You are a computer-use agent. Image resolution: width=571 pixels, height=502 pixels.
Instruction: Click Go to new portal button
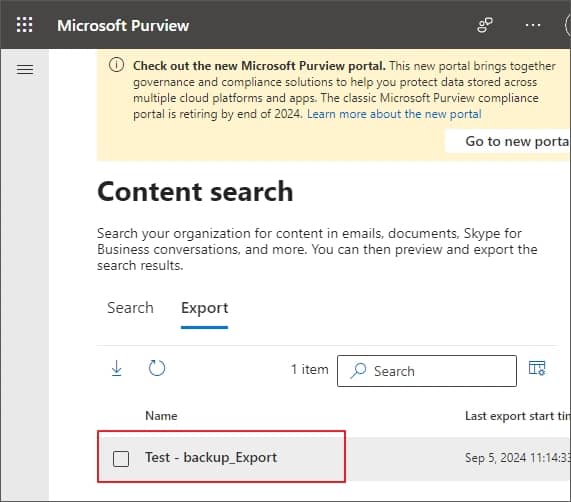tap(508, 141)
